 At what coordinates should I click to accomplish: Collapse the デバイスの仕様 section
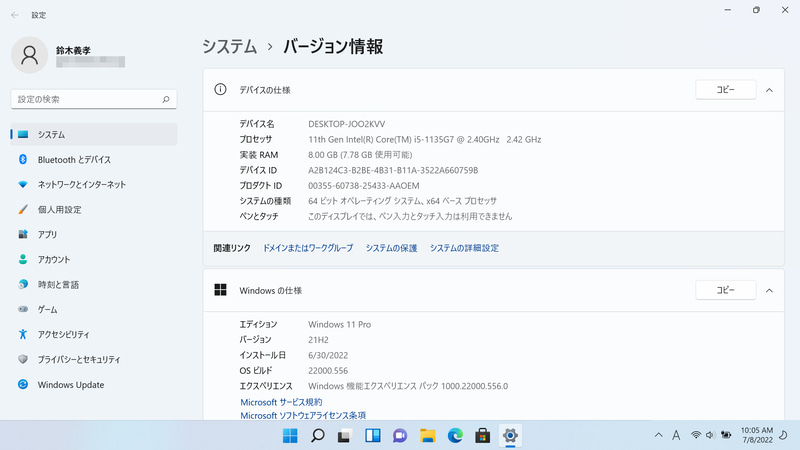pyautogui.click(x=769, y=90)
